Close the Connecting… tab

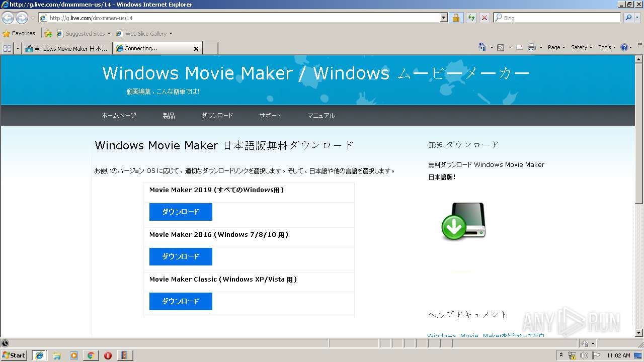pos(196,49)
